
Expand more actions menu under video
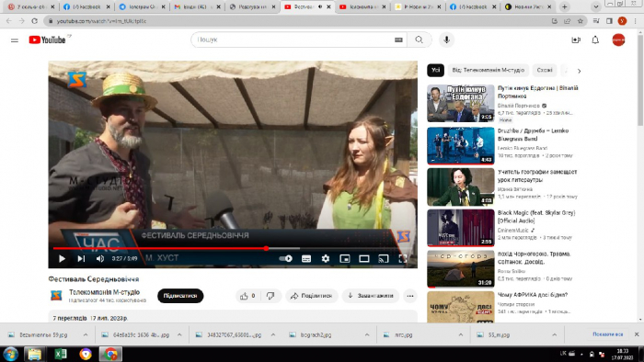[410, 296]
